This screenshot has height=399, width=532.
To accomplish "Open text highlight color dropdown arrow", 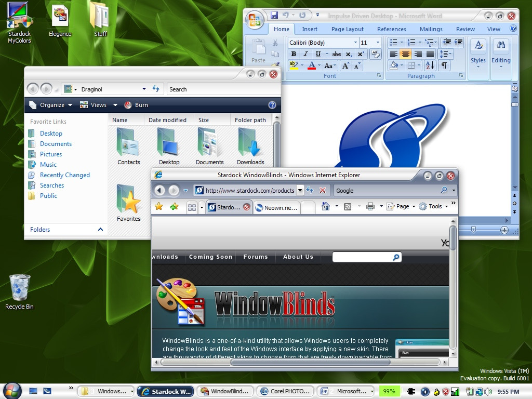I will click(x=302, y=65).
